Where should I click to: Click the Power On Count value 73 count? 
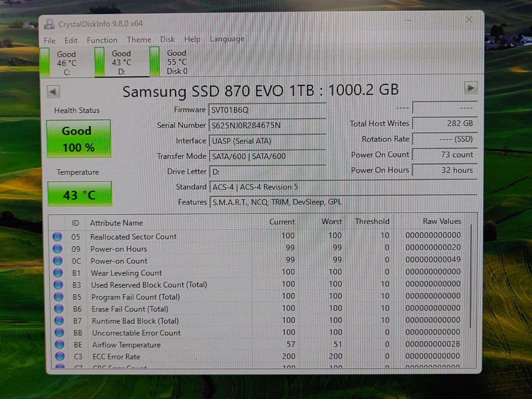[445, 154]
